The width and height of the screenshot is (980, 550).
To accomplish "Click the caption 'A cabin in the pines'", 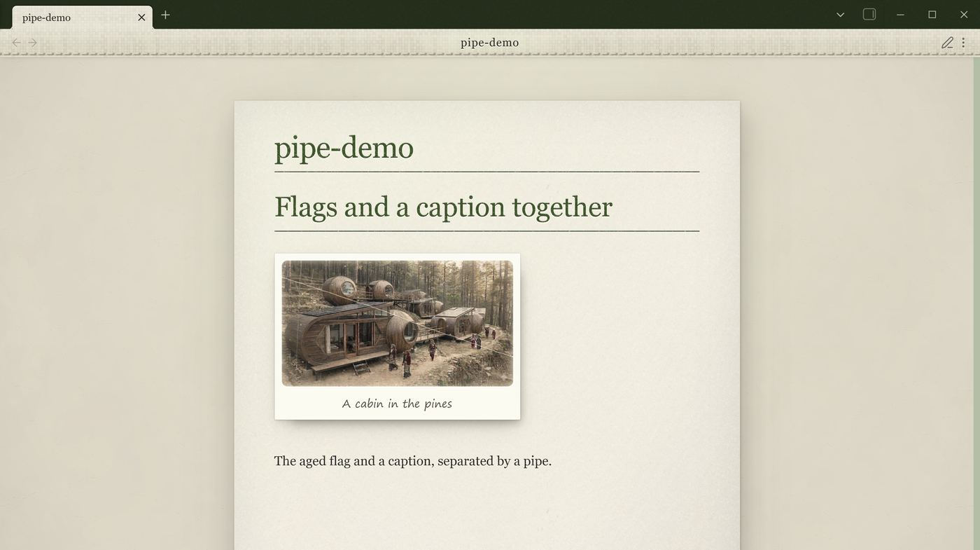I will (x=397, y=404).
